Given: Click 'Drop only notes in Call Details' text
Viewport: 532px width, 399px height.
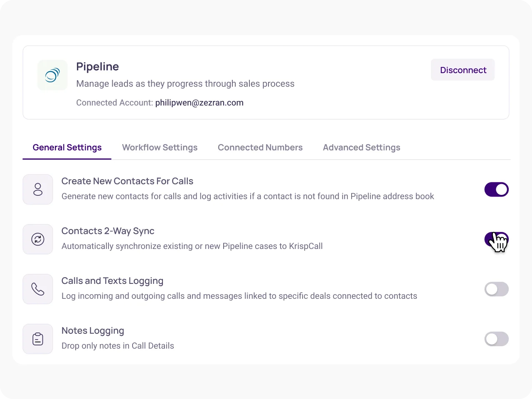Looking at the screenshot, I should pyautogui.click(x=118, y=346).
